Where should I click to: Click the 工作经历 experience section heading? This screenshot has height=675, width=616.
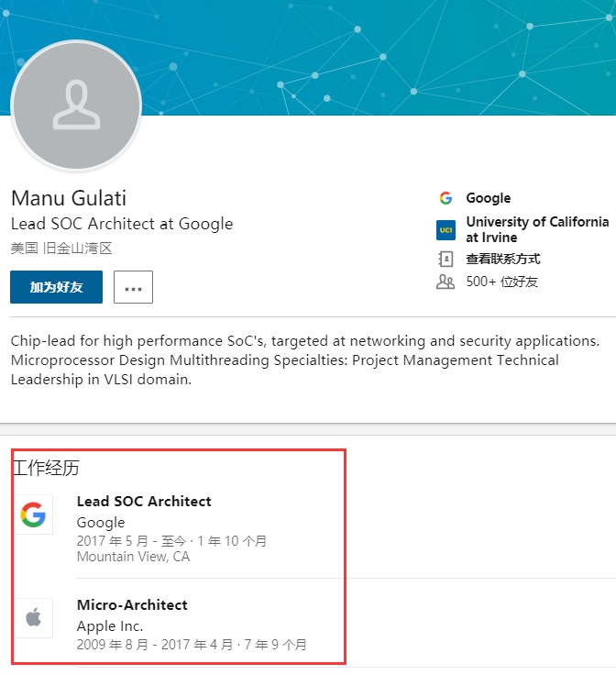46,468
